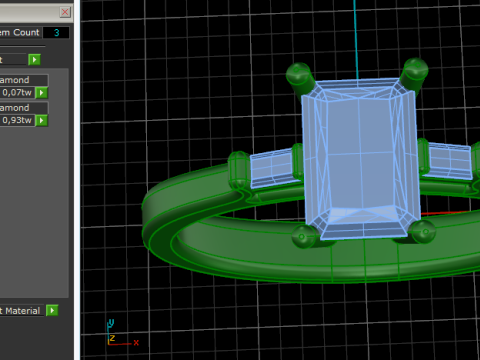The height and width of the screenshot is (360, 480).
Task: Close the gem report panel
Action: [65, 12]
